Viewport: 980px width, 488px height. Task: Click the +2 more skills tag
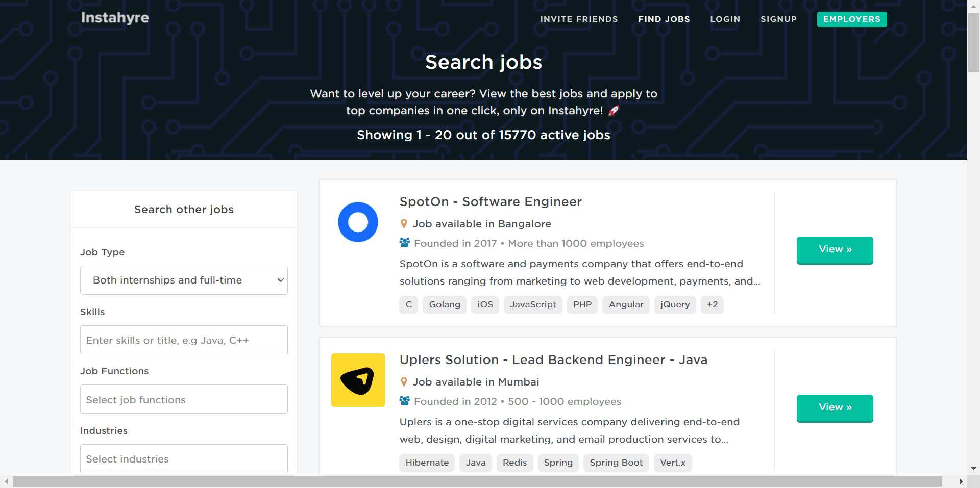[712, 305]
